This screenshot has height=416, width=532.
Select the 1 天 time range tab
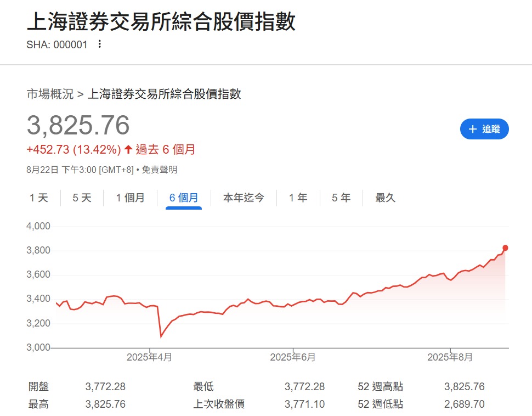coord(39,198)
